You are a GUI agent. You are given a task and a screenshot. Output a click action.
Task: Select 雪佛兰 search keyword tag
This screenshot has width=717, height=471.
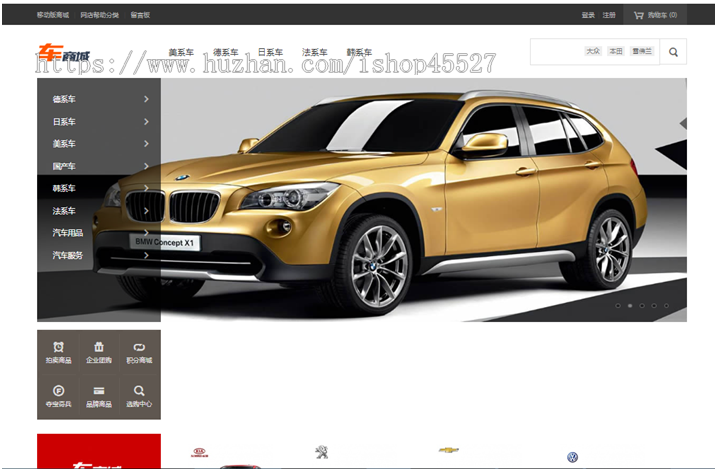point(642,51)
